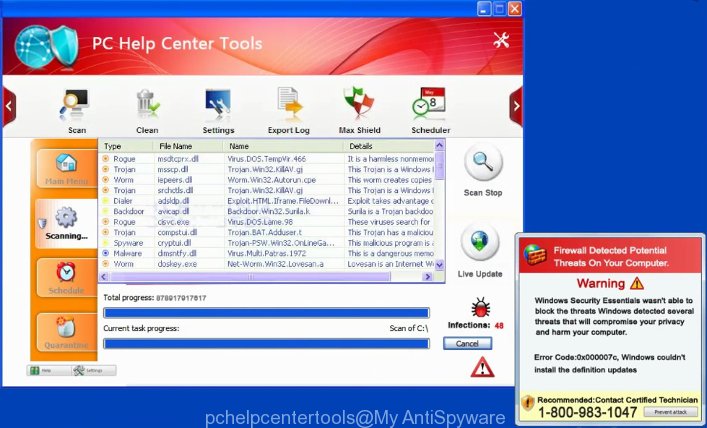Click the small Help button at bottom

tap(49, 371)
